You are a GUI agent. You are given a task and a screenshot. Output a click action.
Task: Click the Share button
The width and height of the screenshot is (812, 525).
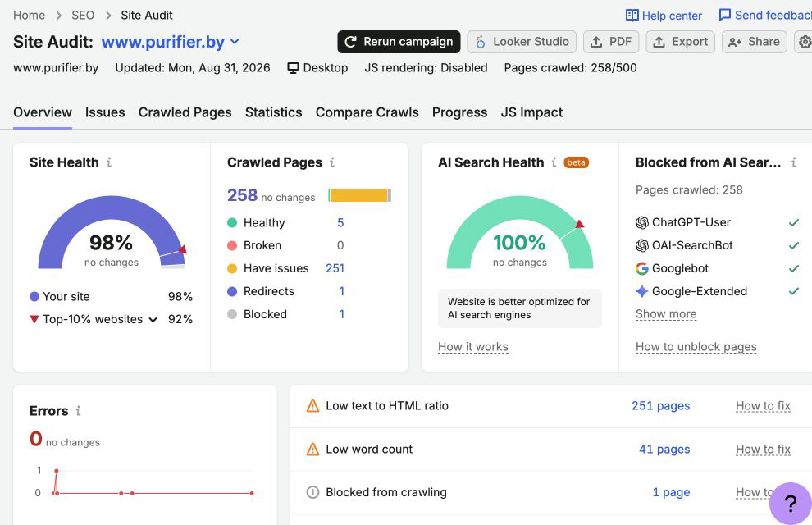(755, 42)
